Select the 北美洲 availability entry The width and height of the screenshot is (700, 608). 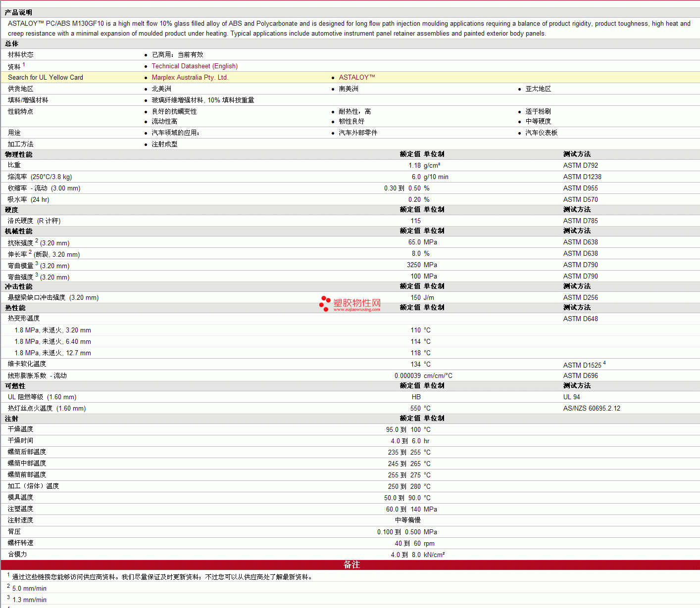pos(161,89)
